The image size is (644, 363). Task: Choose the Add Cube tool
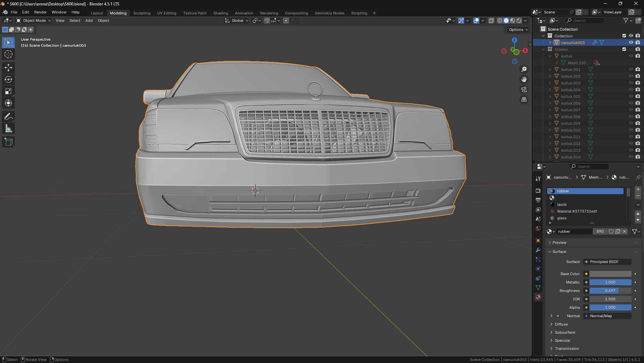coord(8,142)
